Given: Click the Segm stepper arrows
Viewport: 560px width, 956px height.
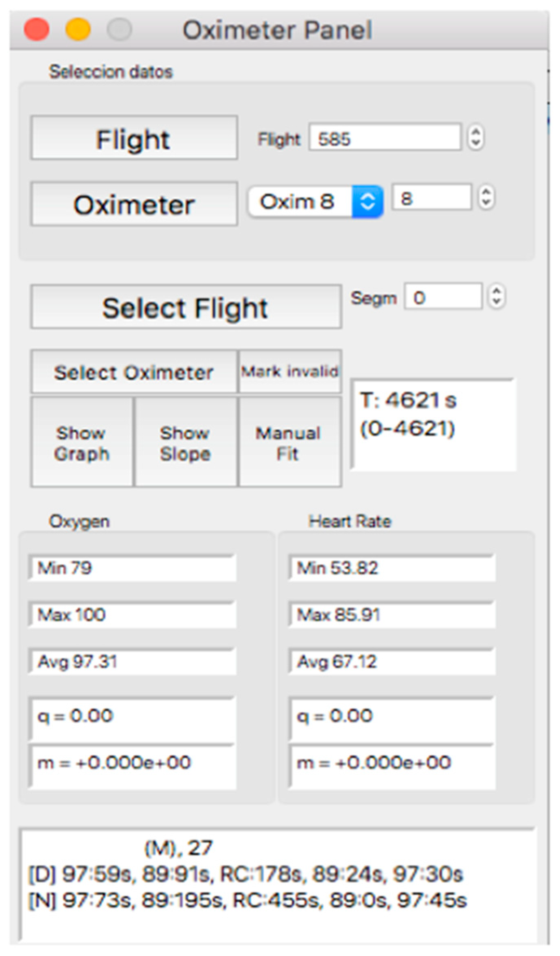Looking at the screenshot, I should tap(497, 296).
